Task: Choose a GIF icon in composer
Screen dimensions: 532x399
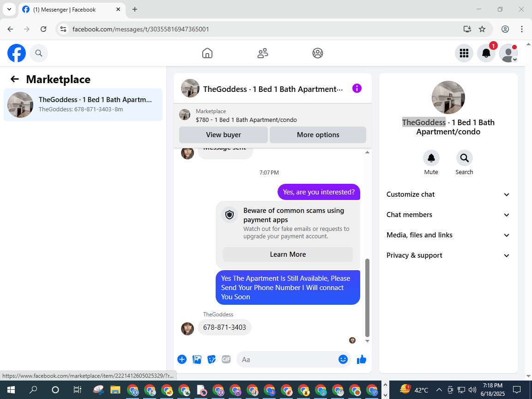Action: tap(226, 359)
